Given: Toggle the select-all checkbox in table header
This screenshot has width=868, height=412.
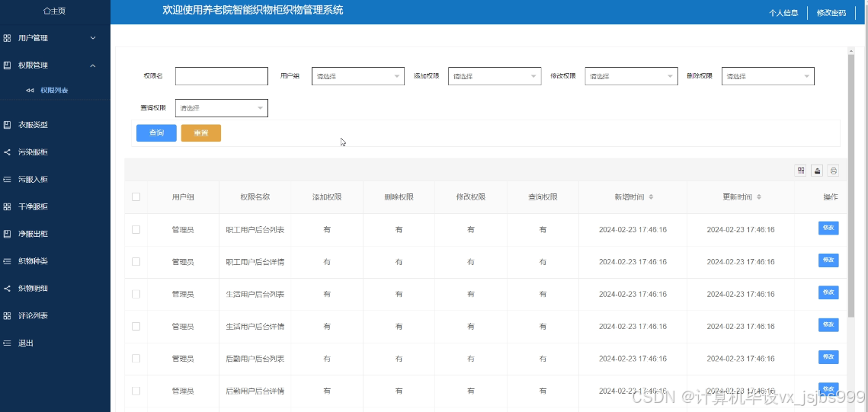Looking at the screenshot, I should [136, 197].
